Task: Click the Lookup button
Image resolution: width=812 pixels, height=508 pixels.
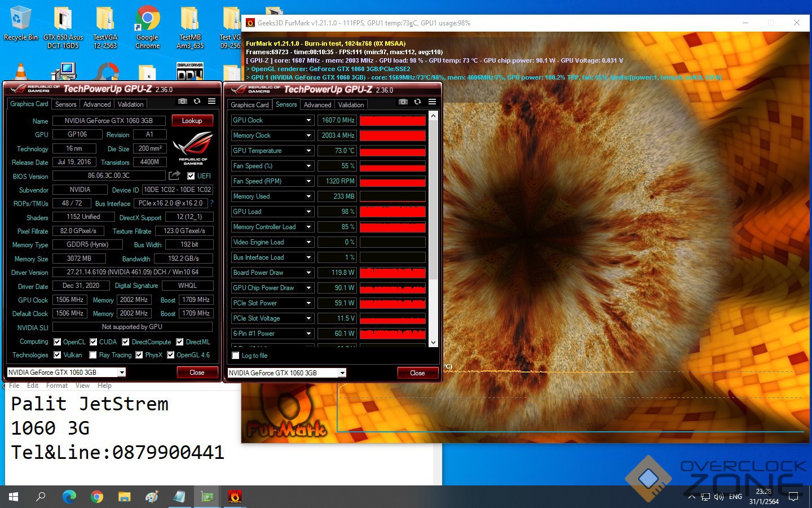Action: 192,121
